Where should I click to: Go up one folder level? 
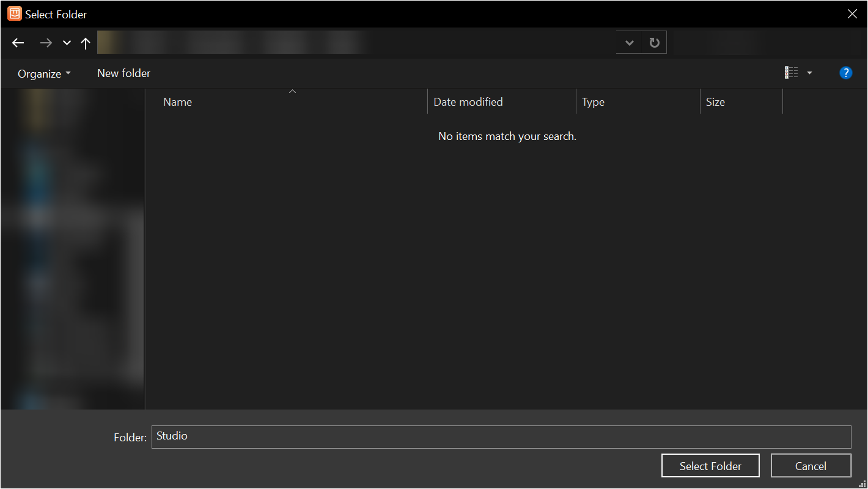[x=86, y=43]
